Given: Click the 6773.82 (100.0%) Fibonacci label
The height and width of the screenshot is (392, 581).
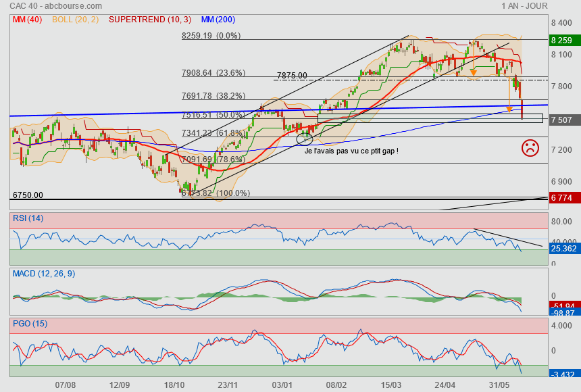Looking at the screenshot, I should point(216,193).
